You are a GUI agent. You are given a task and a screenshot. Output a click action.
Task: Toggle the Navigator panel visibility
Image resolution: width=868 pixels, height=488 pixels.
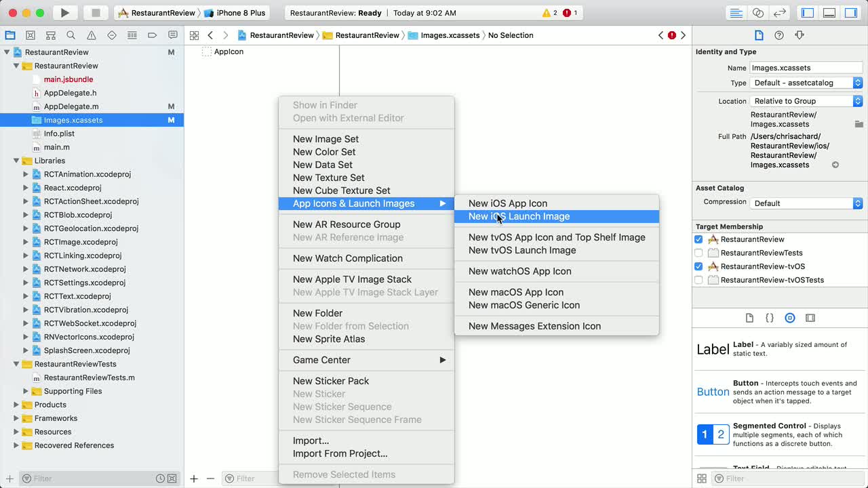808,13
